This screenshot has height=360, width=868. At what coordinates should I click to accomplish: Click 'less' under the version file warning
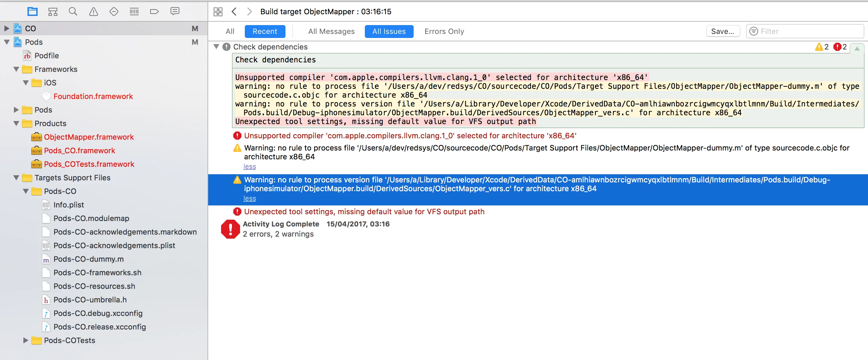(x=250, y=198)
